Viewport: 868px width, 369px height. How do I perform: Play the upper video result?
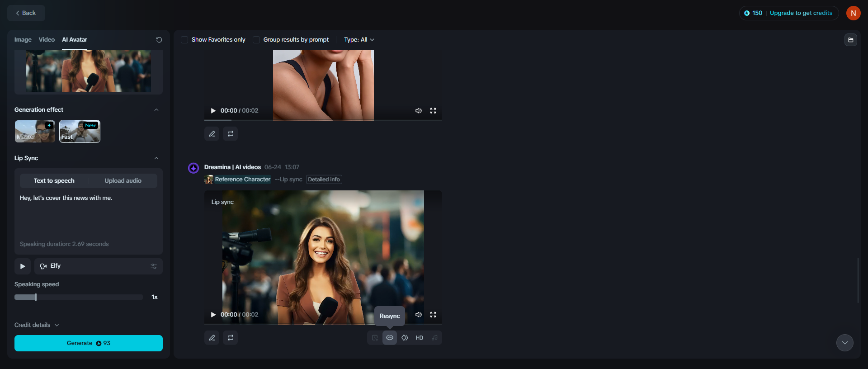213,111
